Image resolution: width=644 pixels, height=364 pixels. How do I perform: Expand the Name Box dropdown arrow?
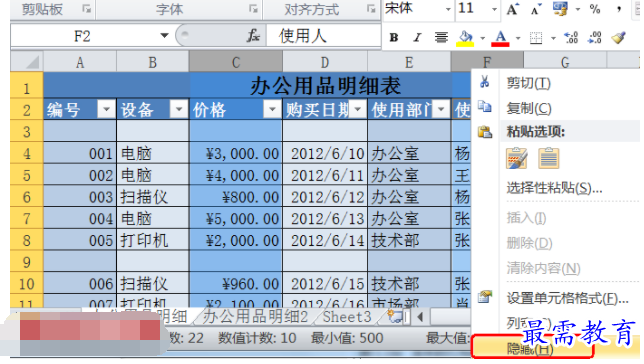coord(164,36)
